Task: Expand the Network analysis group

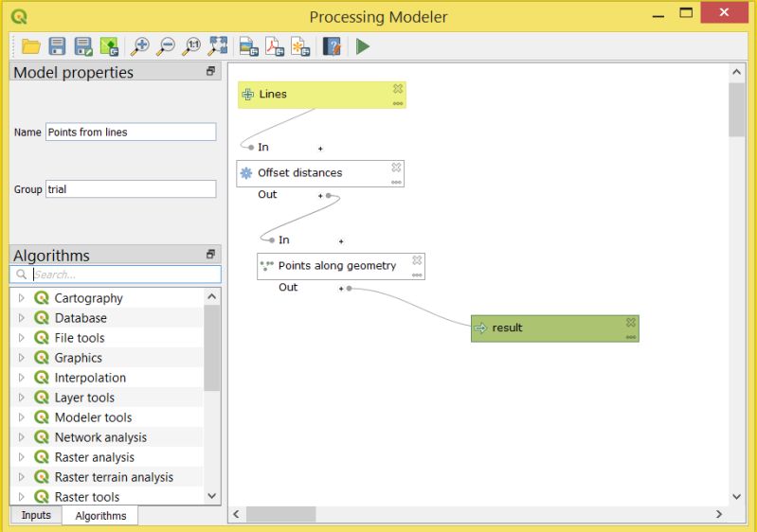Action: (21, 437)
